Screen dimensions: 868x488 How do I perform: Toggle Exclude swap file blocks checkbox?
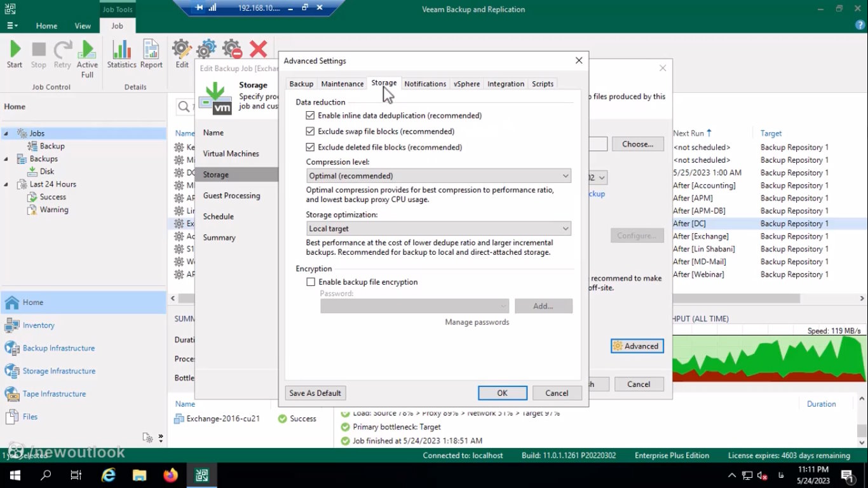(x=310, y=132)
